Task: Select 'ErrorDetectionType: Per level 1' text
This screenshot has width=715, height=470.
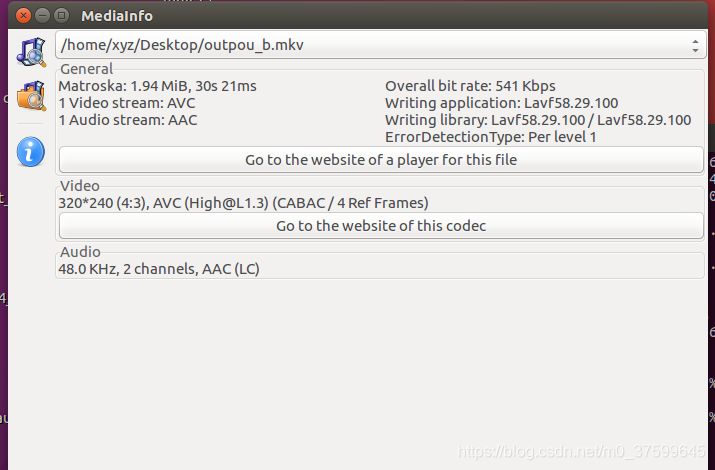Action: coord(491,137)
